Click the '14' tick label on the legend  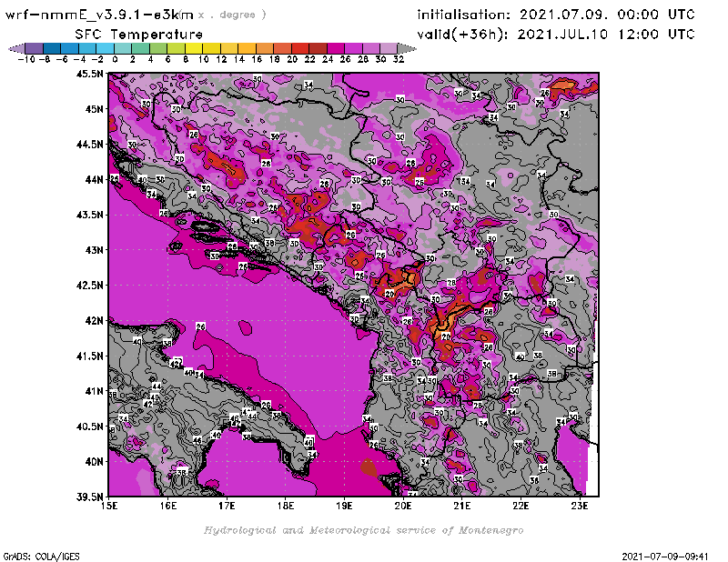pos(239,59)
